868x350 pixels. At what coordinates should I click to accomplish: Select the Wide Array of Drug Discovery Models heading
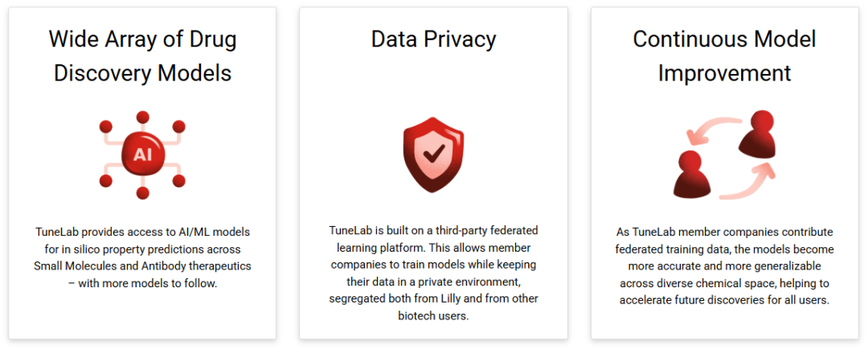(143, 56)
